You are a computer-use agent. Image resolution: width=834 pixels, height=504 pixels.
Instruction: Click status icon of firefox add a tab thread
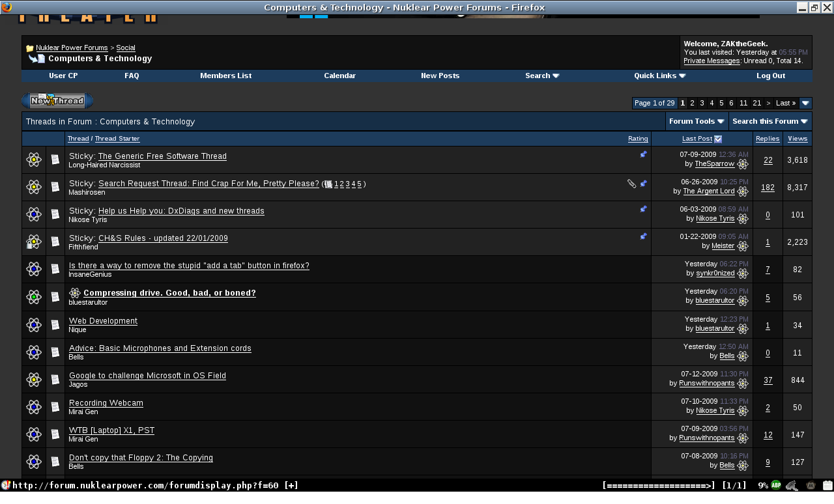click(34, 270)
